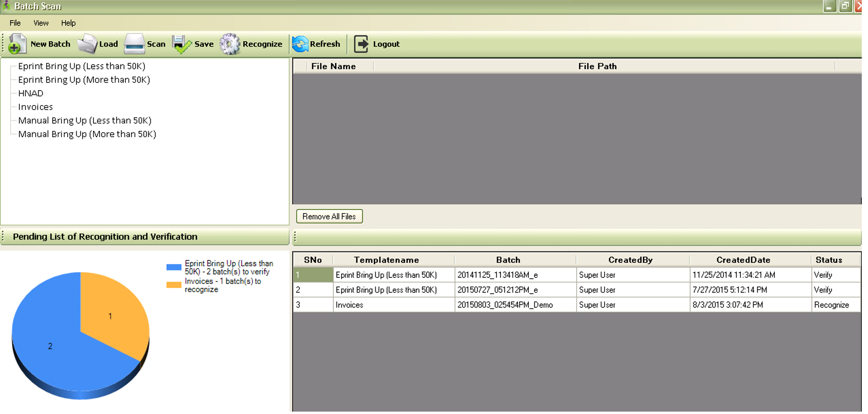Click the Scan scanner icon
This screenshot has height=414, width=868.
[134, 44]
